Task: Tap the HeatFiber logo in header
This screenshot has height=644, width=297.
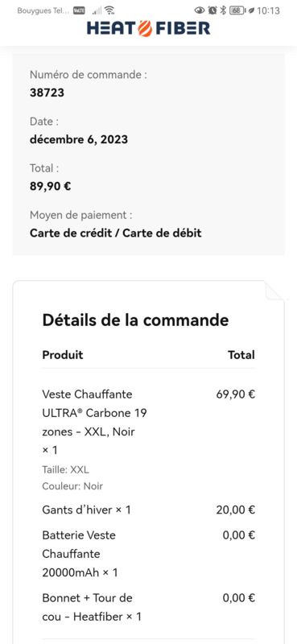Action: click(x=148, y=28)
